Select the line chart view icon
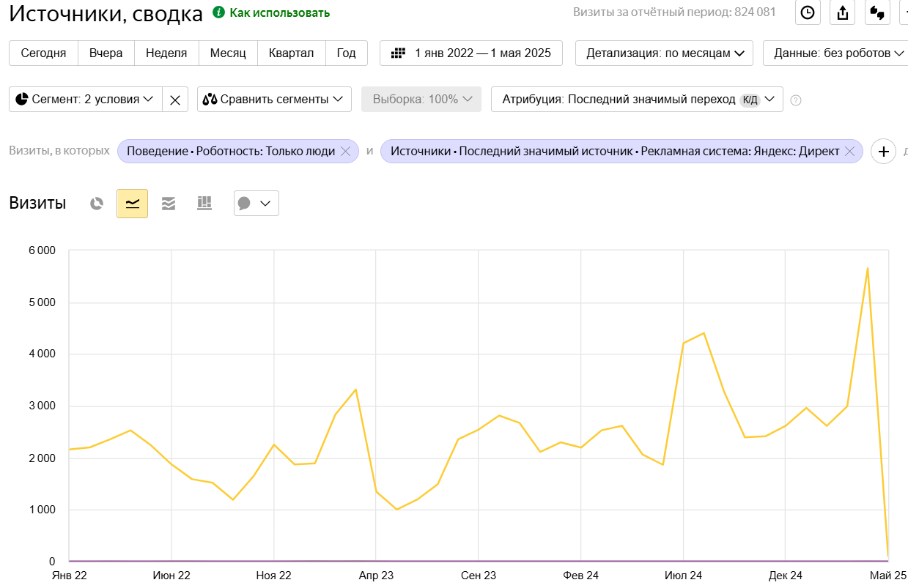The width and height of the screenshot is (908, 588). pos(133,204)
